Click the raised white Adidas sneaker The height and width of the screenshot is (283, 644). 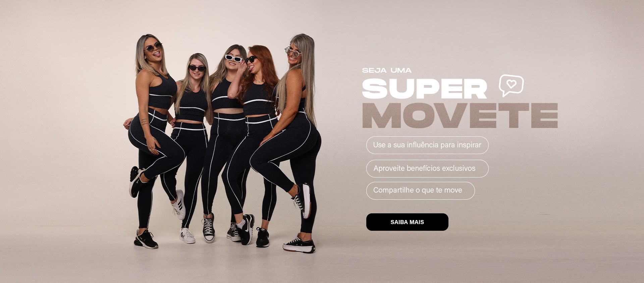(179, 205)
